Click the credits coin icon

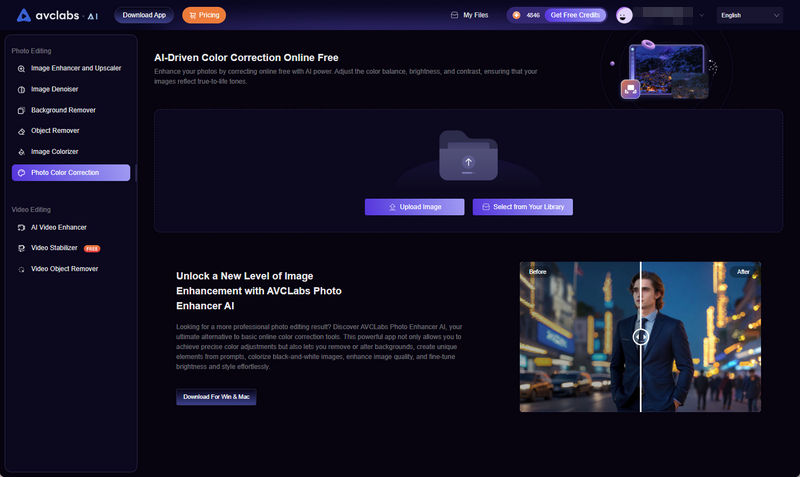tap(517, 15)
